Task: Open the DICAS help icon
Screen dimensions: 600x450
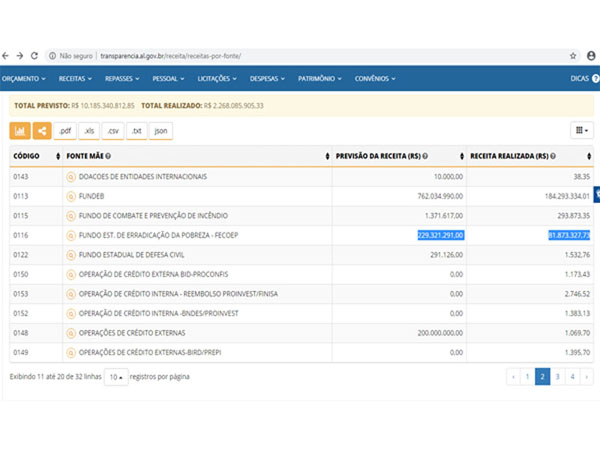Action: 595,78
